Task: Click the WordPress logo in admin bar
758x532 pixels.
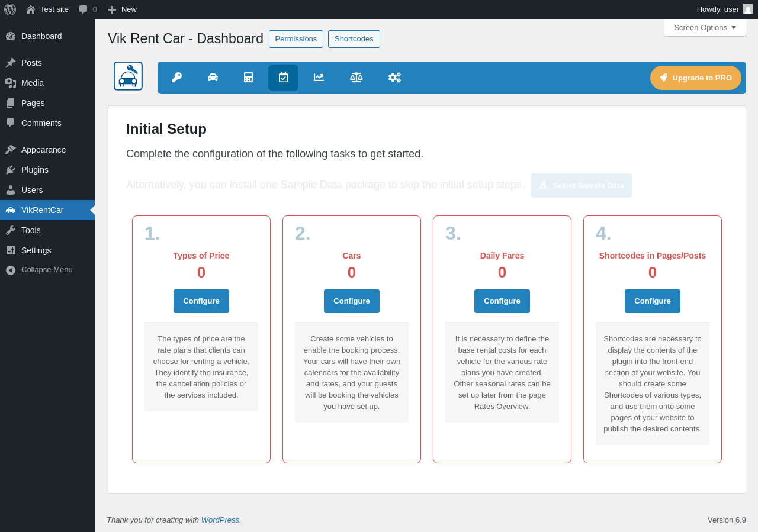Action: coord(10,9)
